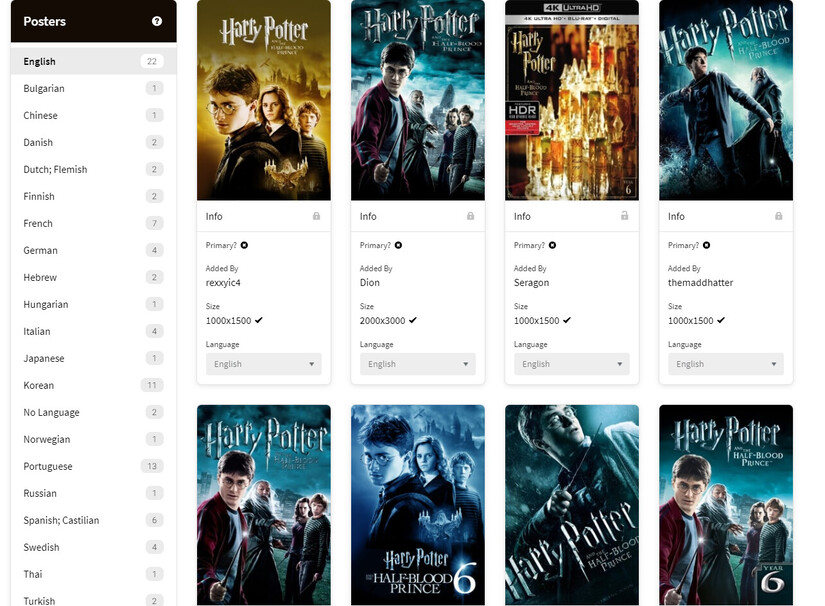Click the 2000x3000 size value
Viewport: 825px width, 606px height.
pos(383,320)
